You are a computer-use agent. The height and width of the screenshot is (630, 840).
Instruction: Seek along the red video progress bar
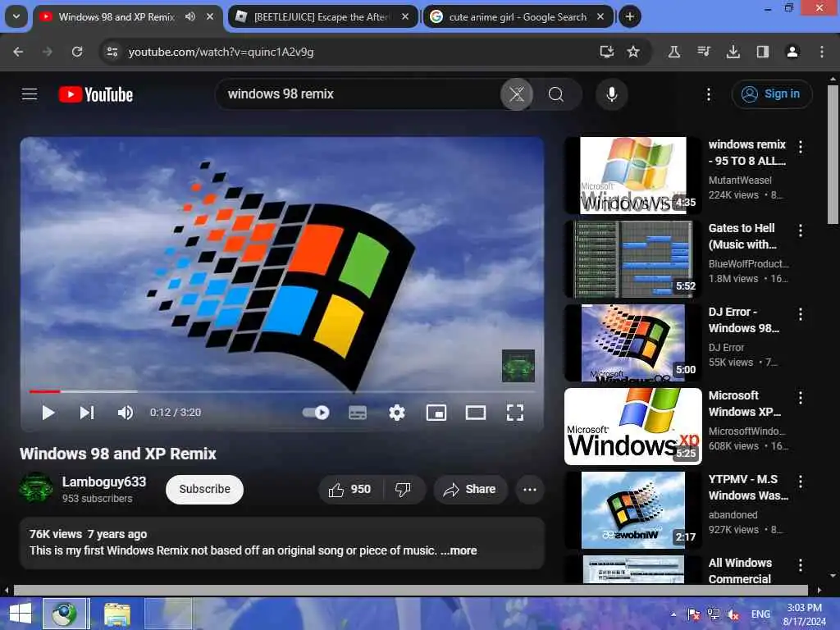point(45,391)
